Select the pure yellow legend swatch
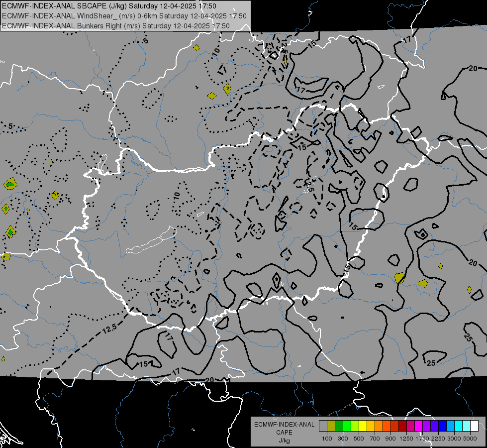487x448 pixels. coord(363,426)
